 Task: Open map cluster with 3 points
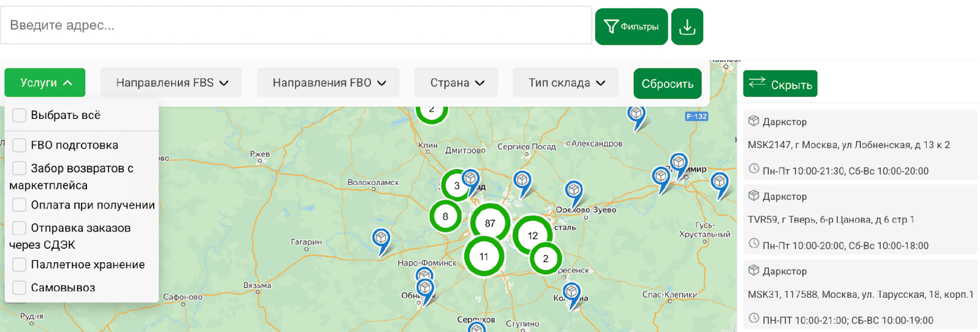coord(456,186)
